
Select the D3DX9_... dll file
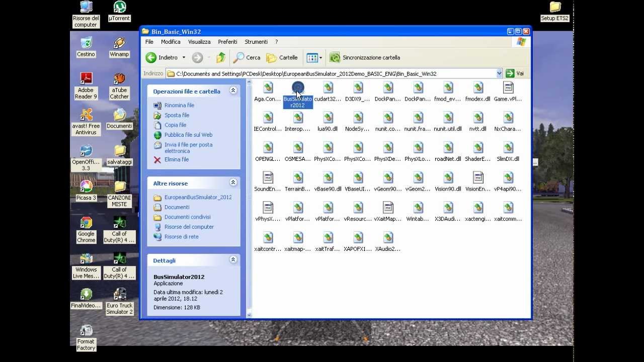click(x=358, y=92)
